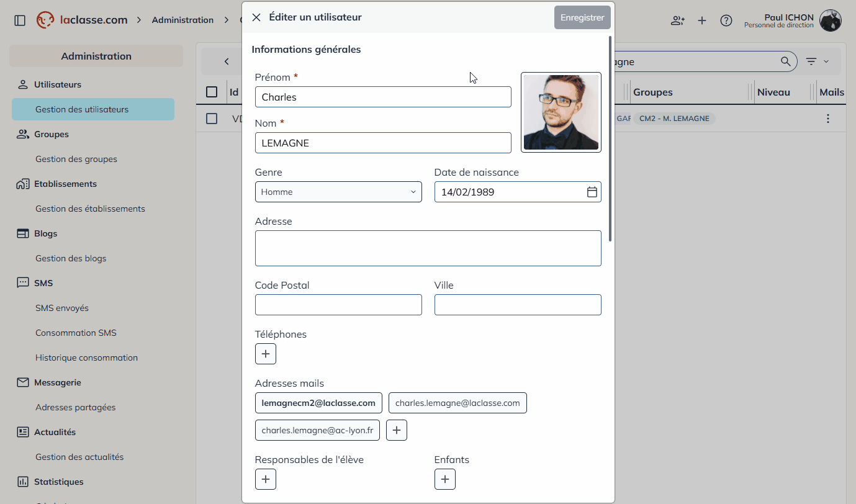Close the Éditer un utilisateur dialog
This screenshot has height=504, width=856.
(x=256, y=17)
